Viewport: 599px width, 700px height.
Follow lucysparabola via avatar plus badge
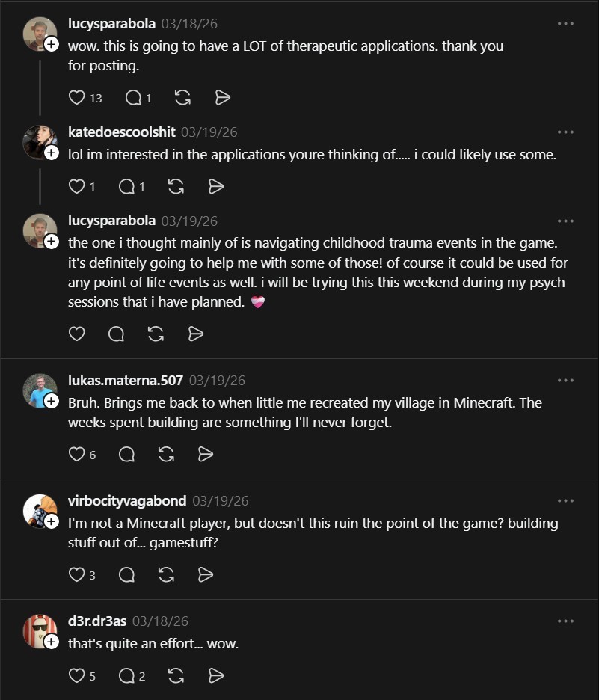click(52, 45)
